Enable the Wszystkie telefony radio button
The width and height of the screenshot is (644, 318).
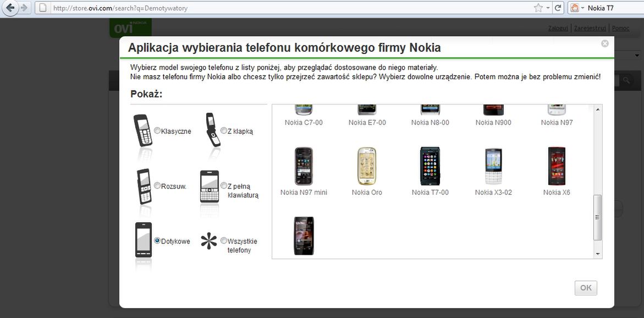[224, 240]
